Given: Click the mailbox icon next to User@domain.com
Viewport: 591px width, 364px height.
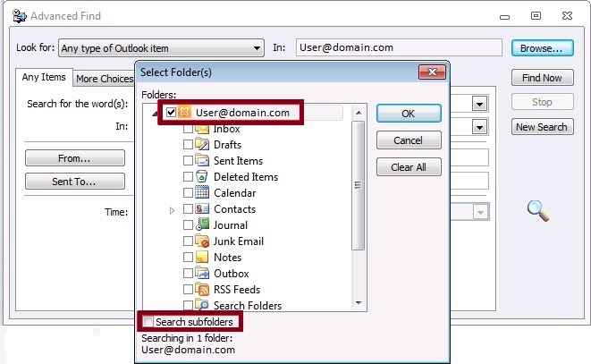Looking at the screenshot, I should (184, 112).
